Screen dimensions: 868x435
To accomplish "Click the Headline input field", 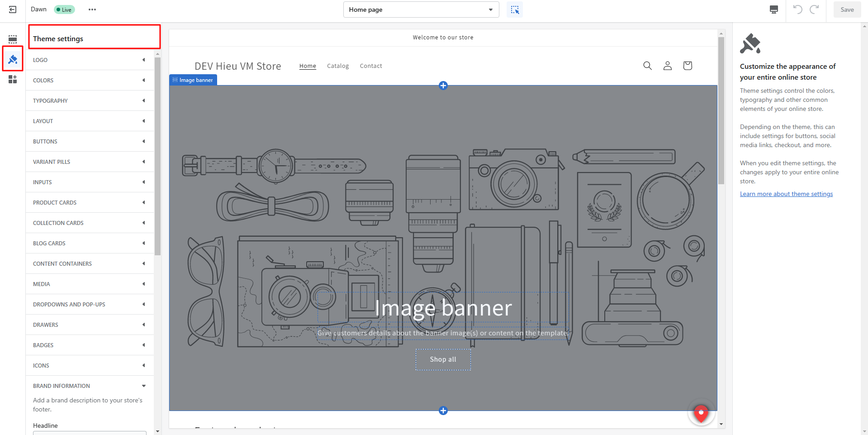I will click(x=90, y=433).
